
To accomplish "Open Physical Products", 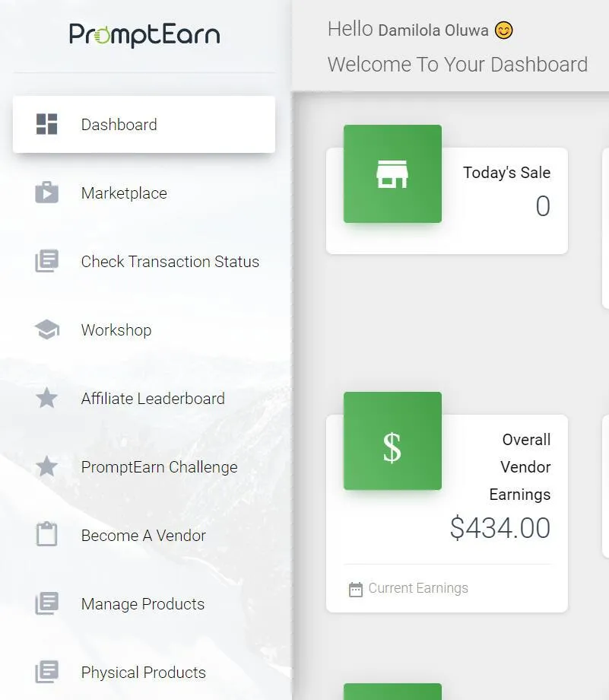I will pos(144,673).
